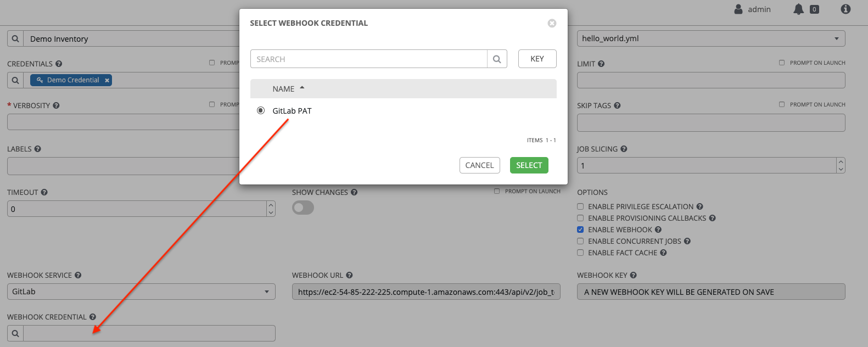The width and height of the screenshot is (868, 347).
Task: Show help for Job Slicing
Action: click(x=624, y=149)
